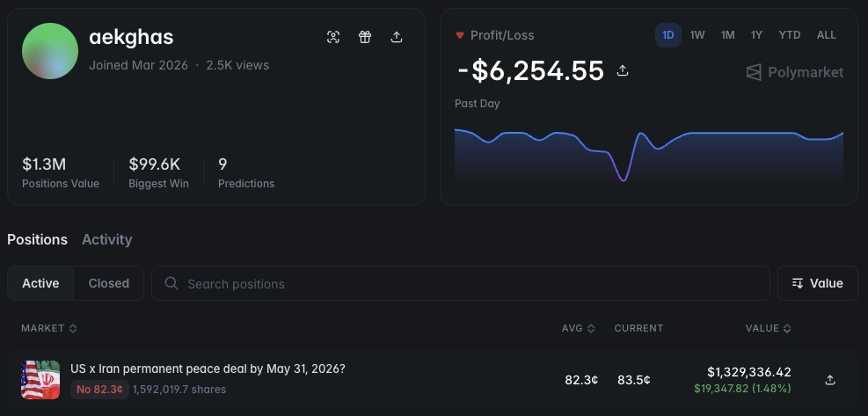Click the gift icon in the profile card
Viewport: 868px width, 416px height.
[365, 37]
